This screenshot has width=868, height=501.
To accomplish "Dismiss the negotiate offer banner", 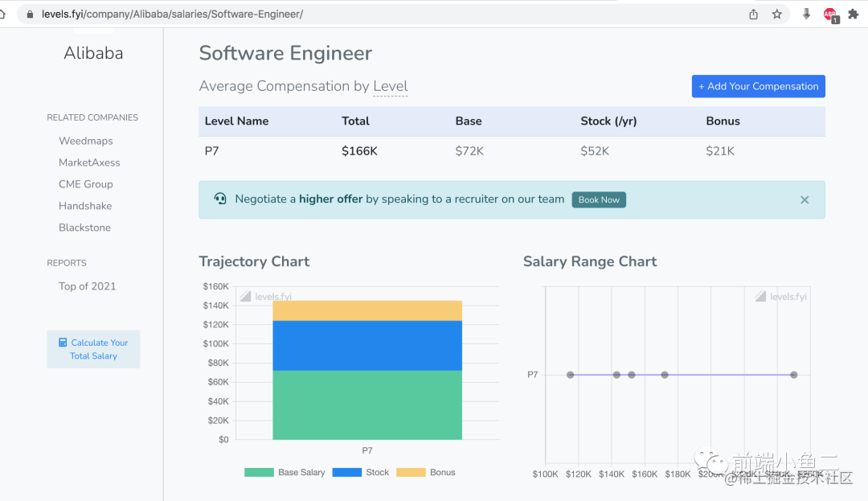I will (805, 200).
